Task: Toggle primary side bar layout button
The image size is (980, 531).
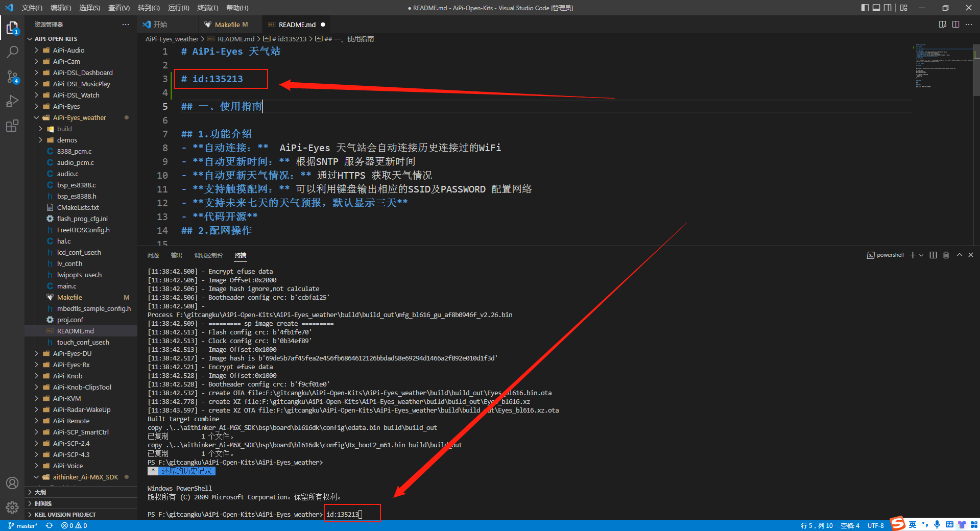Action: point(865,8)
